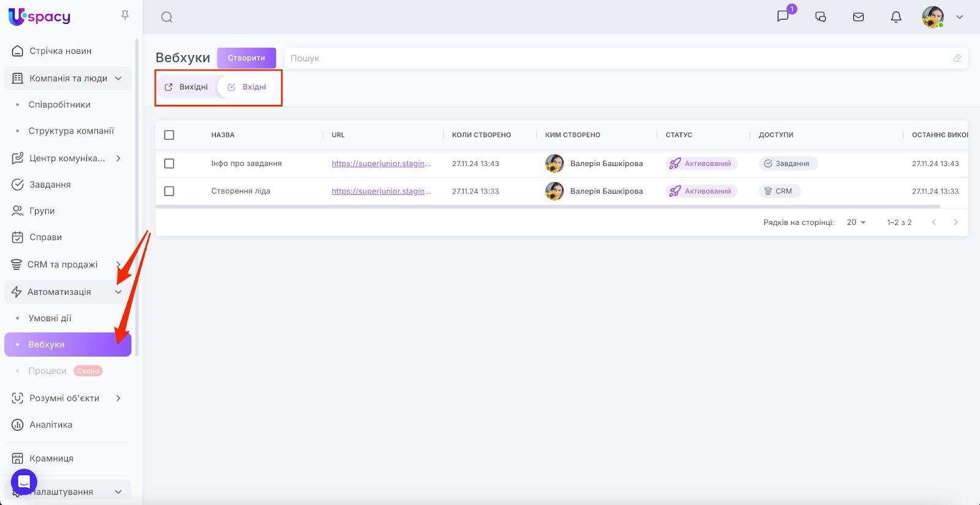Viewport: 980px width, 505px height.
Task: Check the 'Створення ліда' row checkbox
Action: click(x=169, y=191)
